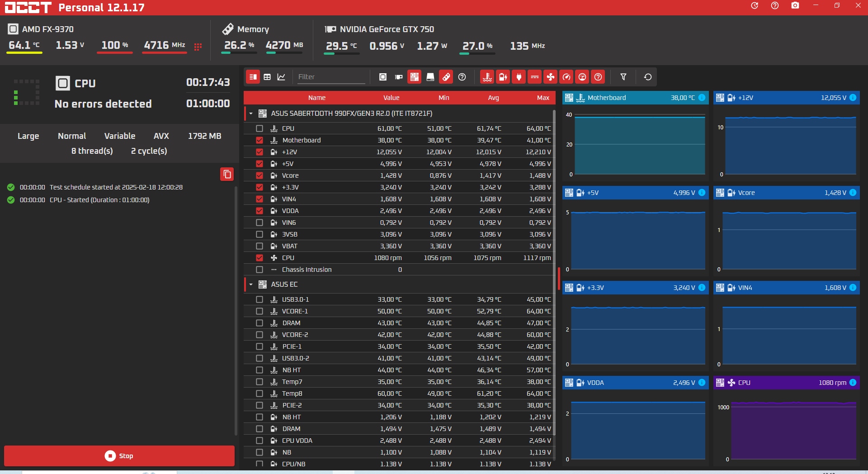The width and height of the screenshot is (868, 474).
Task: Click the NVIDIA GeForce GTX 750 header
Action: tap(379, 29)
